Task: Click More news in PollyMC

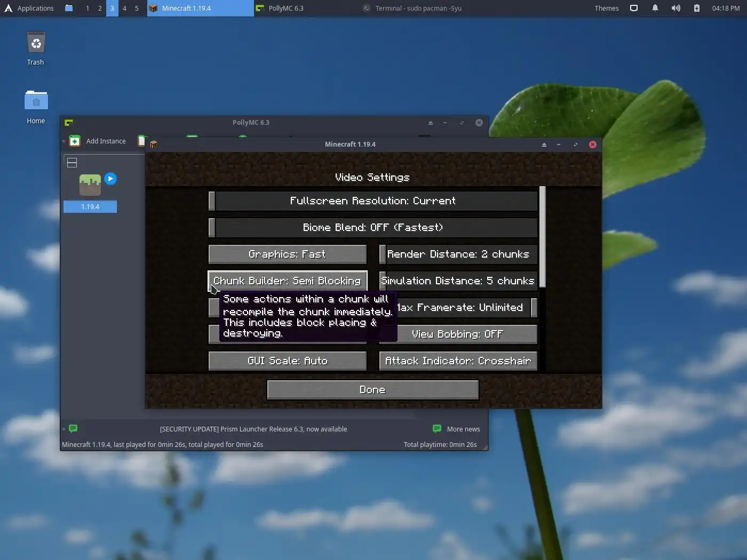Action: click(456, 429)
